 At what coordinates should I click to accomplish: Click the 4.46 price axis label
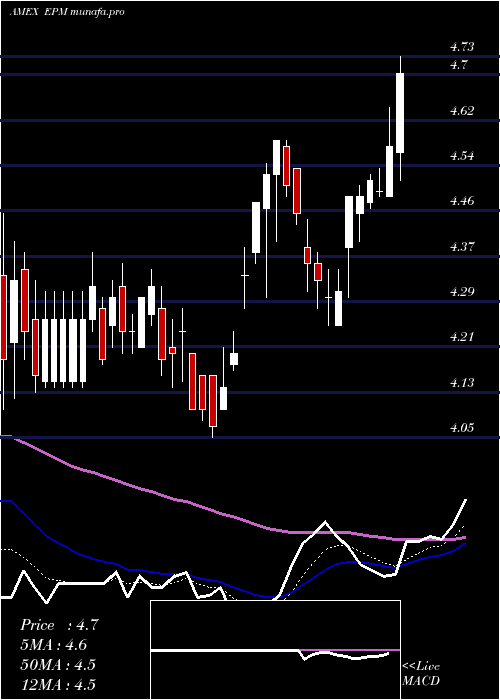click(x=462, y=200)
